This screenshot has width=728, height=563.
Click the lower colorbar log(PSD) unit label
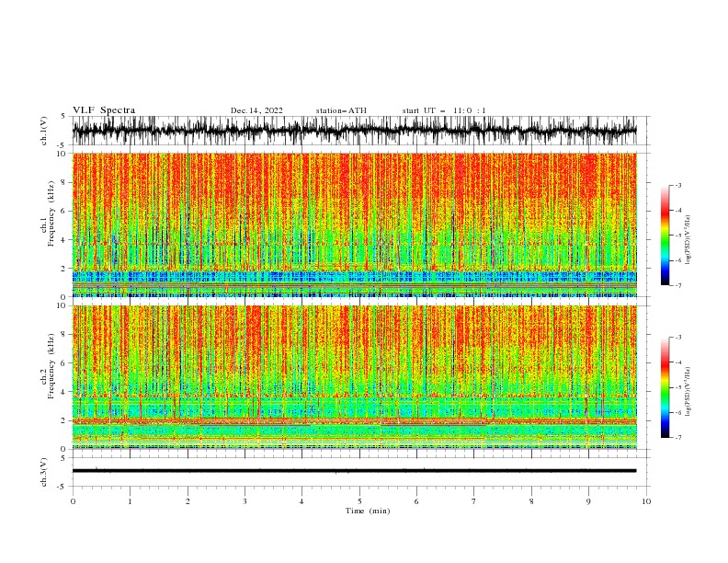pos(688,392)
